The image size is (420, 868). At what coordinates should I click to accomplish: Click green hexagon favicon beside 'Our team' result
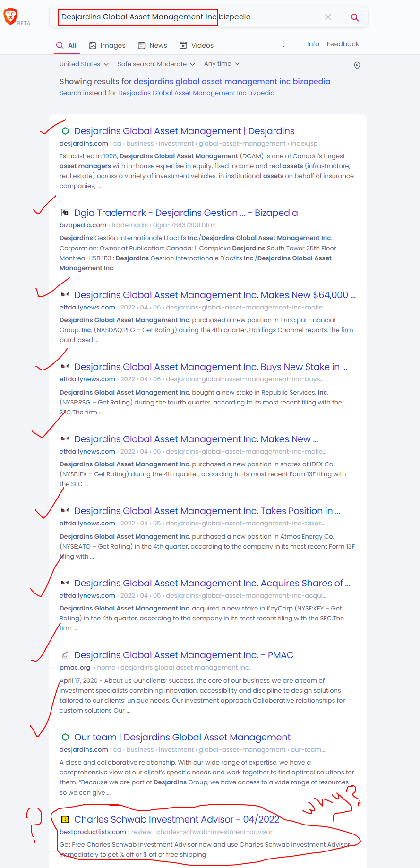[65, 737]
